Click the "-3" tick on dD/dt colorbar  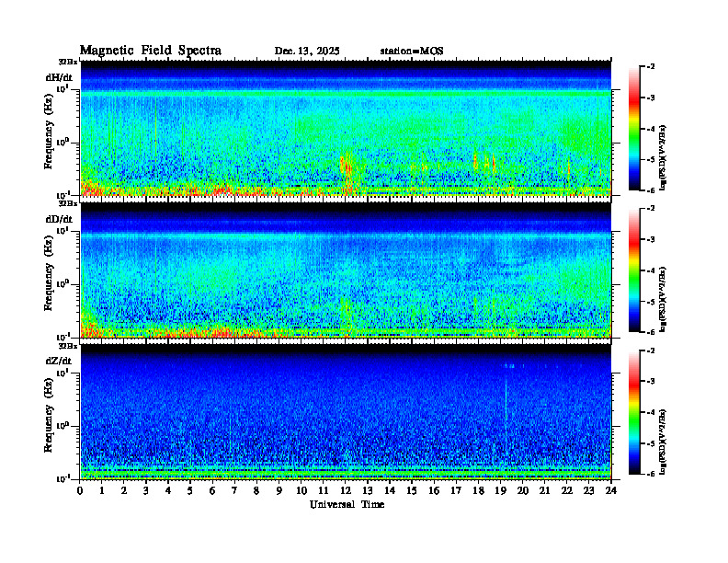(x=652, y=240)
